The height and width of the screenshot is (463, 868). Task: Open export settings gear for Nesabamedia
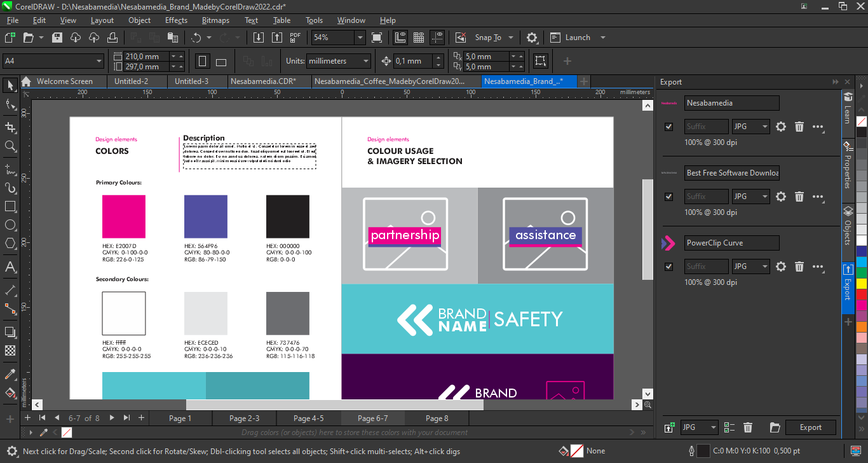[781, 127]
